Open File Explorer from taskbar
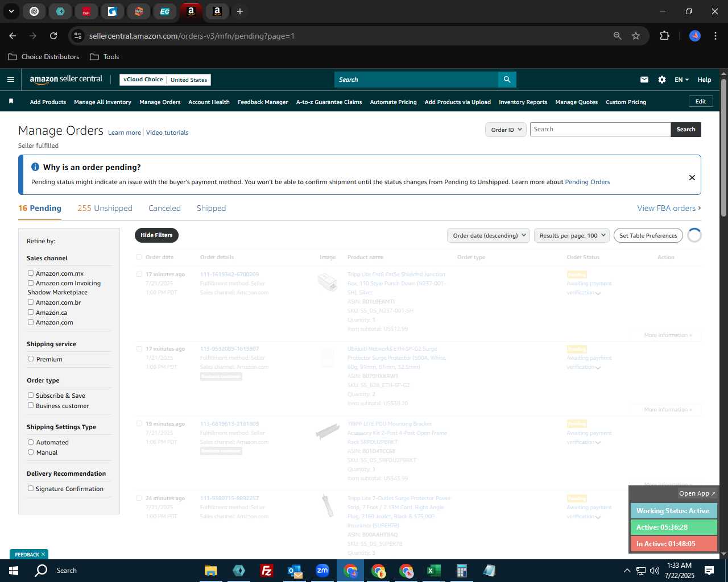The height and width of the screenshot is (582, 728). 211,571
